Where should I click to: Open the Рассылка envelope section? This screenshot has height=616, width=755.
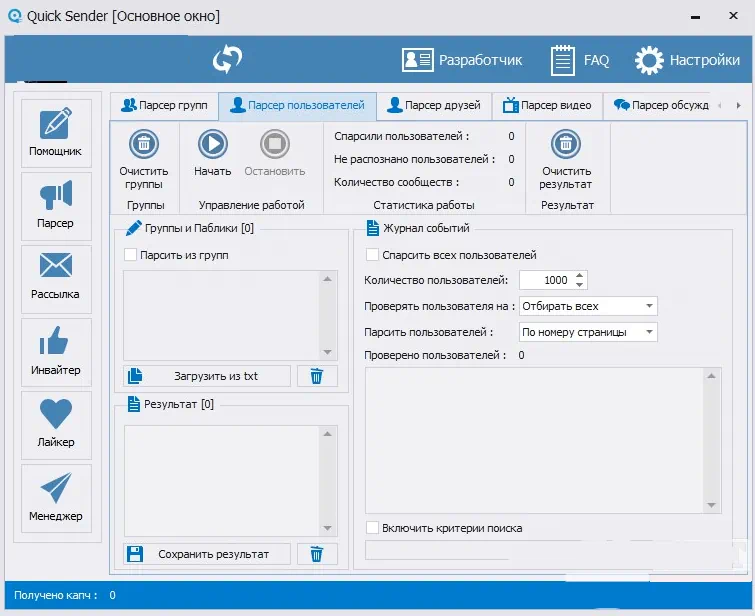click(56, 279)
